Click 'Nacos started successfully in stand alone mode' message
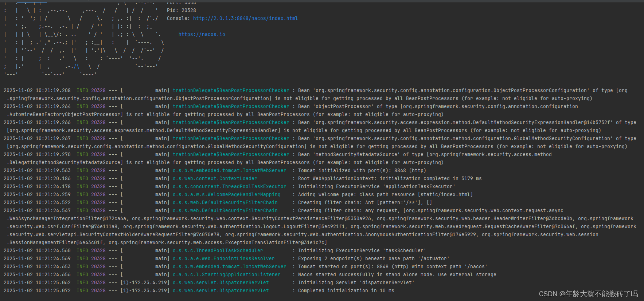Screen dimensions: 644x301 [397, 274]
